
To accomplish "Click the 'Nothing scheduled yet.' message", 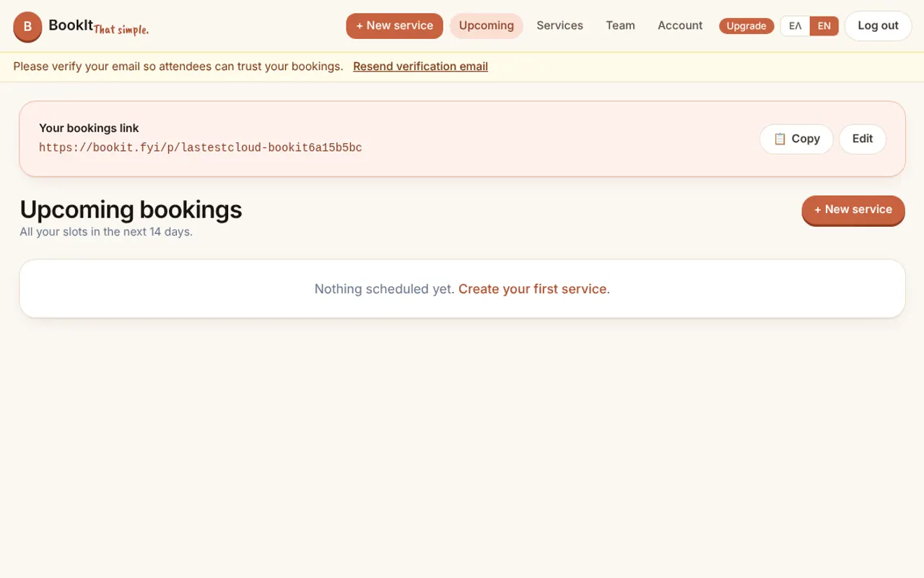I will click(385, 289).
